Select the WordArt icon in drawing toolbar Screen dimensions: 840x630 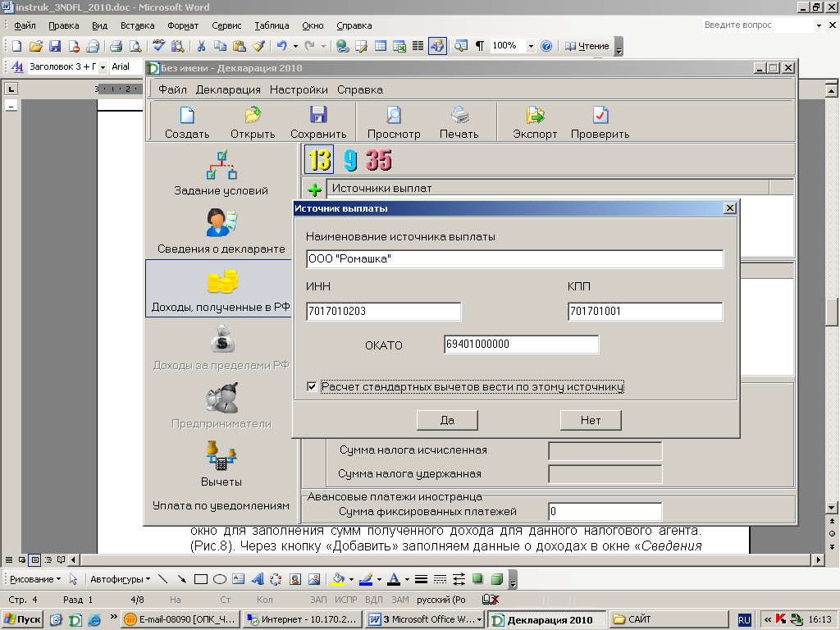click(x=258, y=579)
